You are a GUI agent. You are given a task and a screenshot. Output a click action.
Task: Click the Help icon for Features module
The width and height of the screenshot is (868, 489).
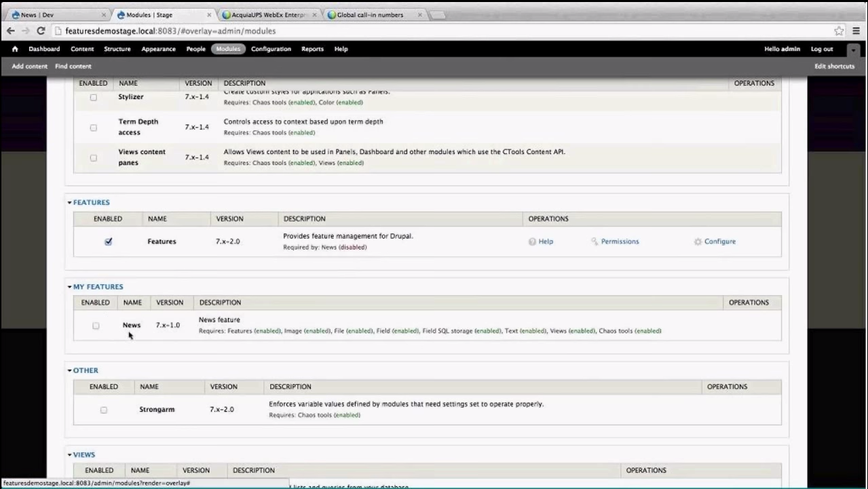533,241
